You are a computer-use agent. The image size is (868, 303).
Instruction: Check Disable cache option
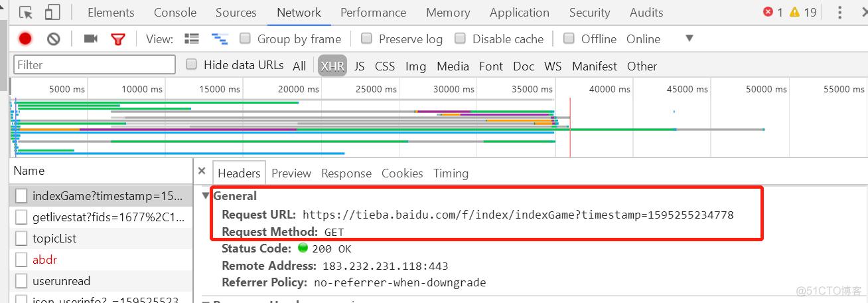tap(460, 39)
